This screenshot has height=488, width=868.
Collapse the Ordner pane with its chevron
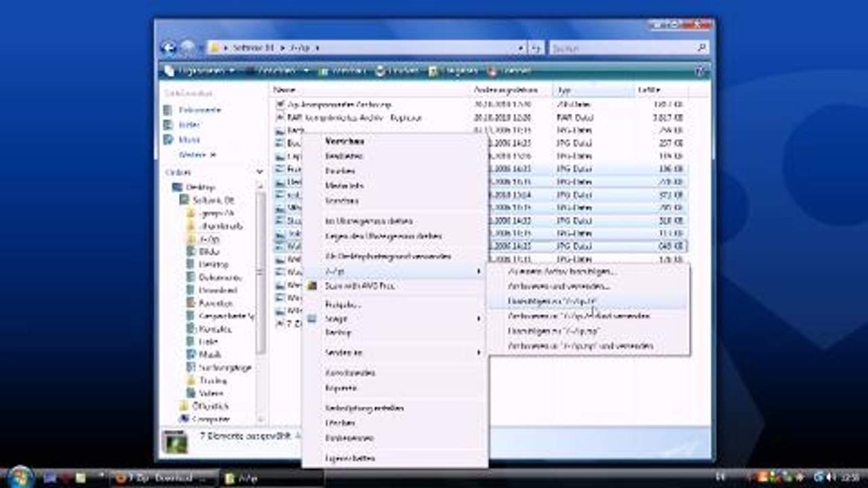(260, 173)
